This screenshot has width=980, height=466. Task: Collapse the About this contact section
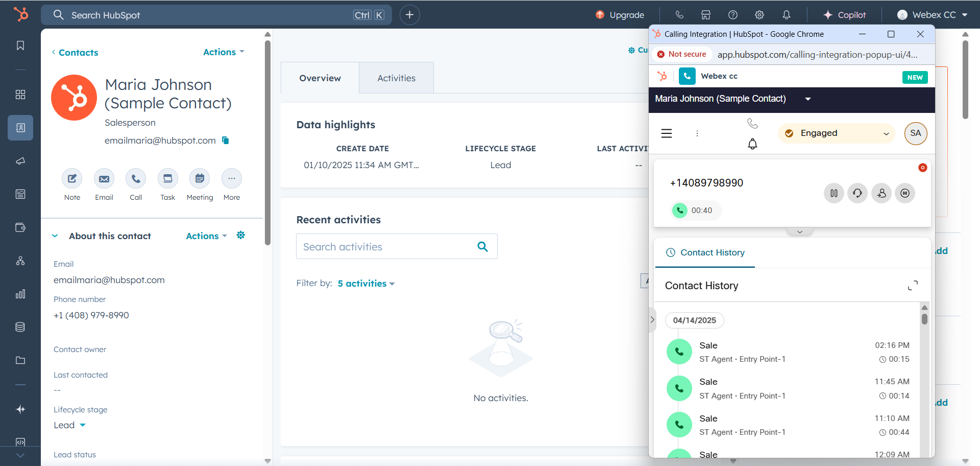[55, 236]
